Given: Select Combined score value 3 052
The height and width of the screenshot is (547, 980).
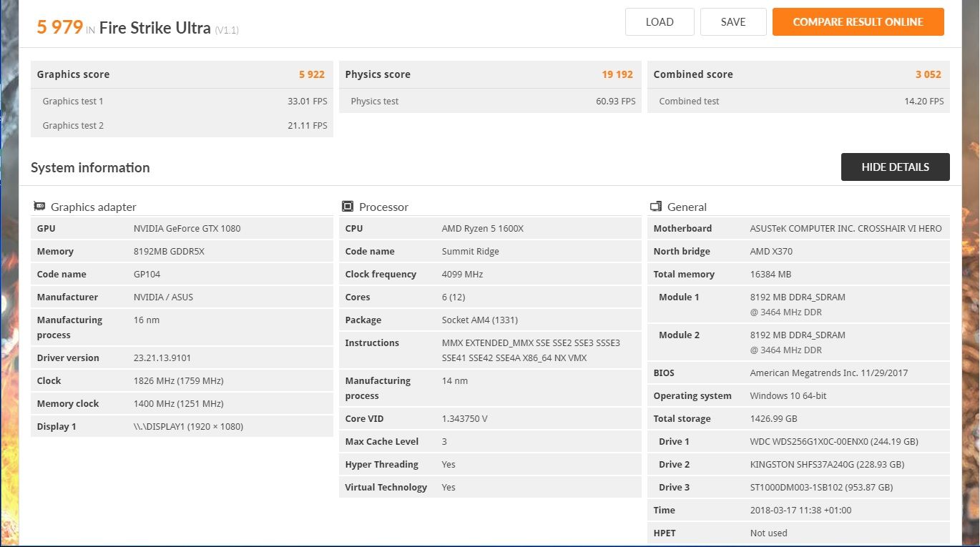Looking at the screenshot, I should coord(928,74).
